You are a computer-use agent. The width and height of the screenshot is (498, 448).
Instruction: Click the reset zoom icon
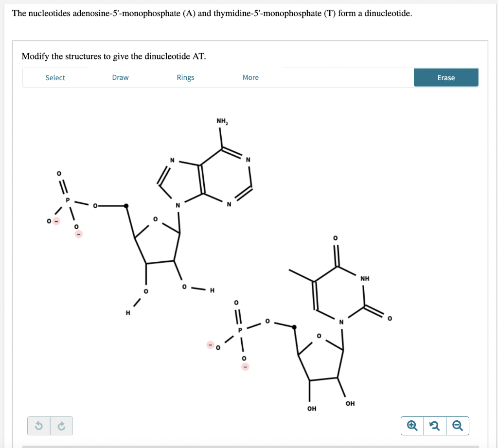coord(434,426)
